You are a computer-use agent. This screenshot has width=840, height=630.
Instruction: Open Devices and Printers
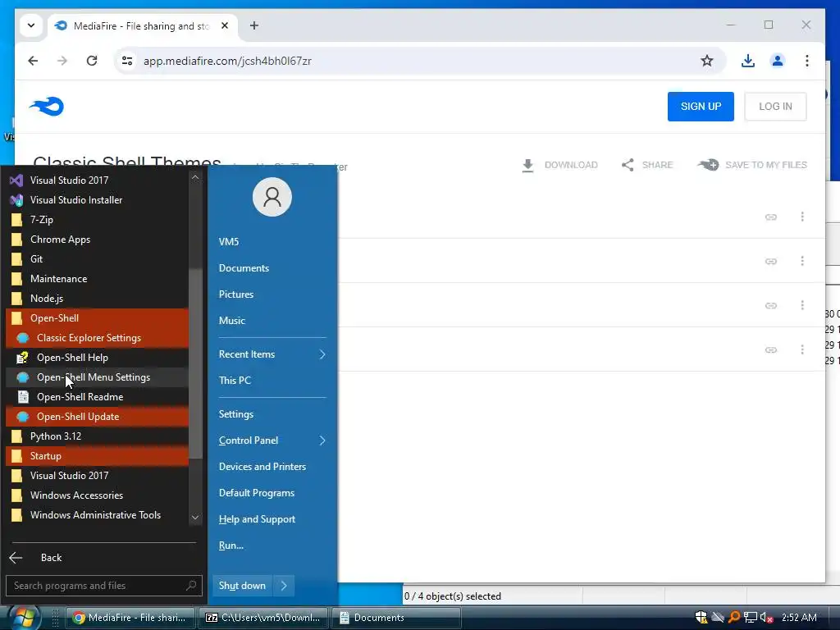pyautogui.click(x=272, y=467)
